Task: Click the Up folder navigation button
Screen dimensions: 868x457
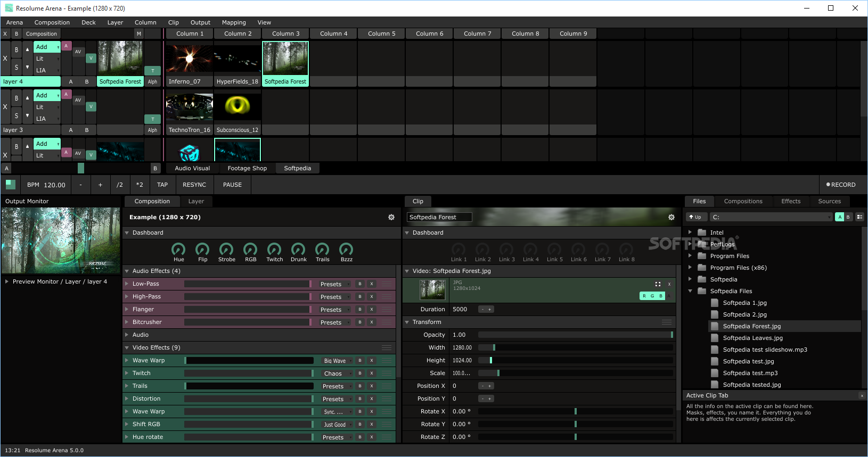Action: (696, 217)
